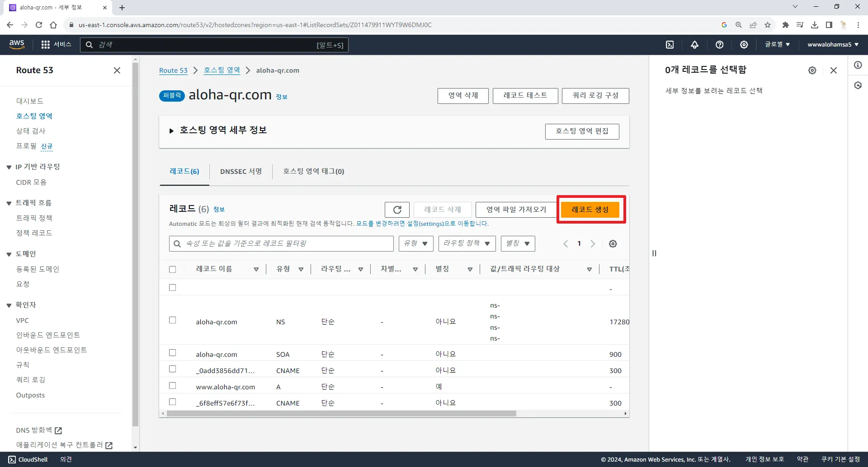
Task: Close the Route 53 navigation panel
Action: [117, 70]
